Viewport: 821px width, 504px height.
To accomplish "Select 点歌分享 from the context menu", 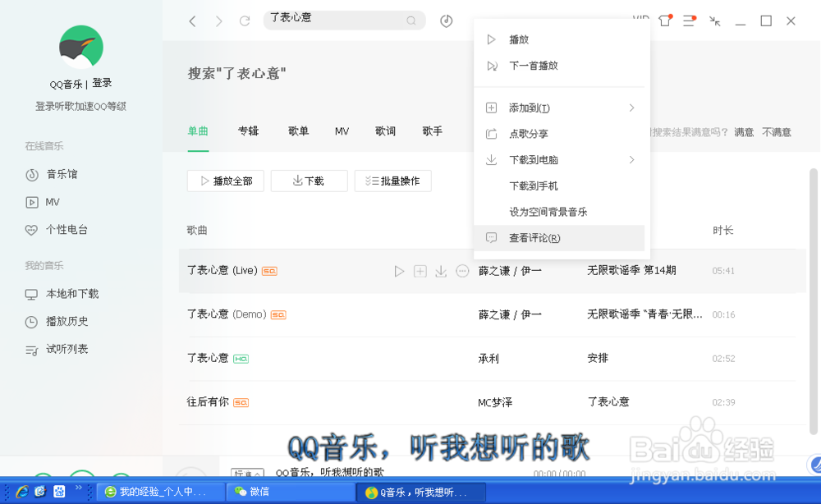I will point(559,134).
